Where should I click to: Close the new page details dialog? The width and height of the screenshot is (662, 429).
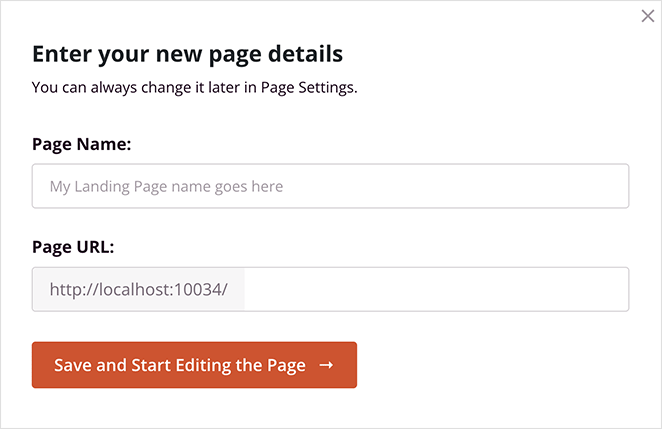coord(648,16)
